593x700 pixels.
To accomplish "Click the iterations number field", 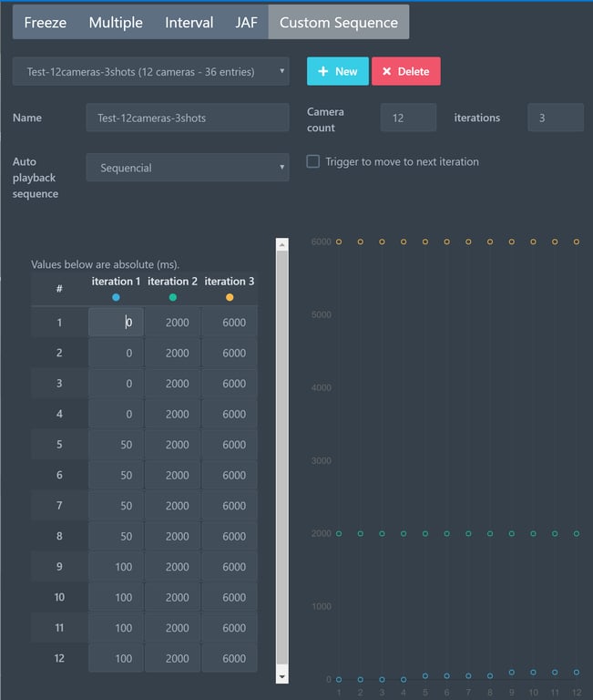I will [x=556, y=118].
